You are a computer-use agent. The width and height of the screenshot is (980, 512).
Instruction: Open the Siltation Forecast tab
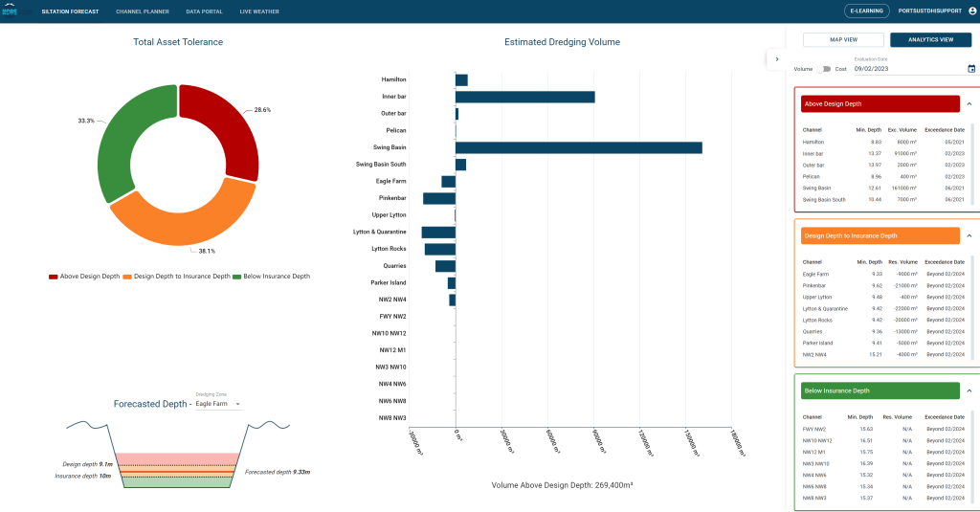(x=70, y=11)
